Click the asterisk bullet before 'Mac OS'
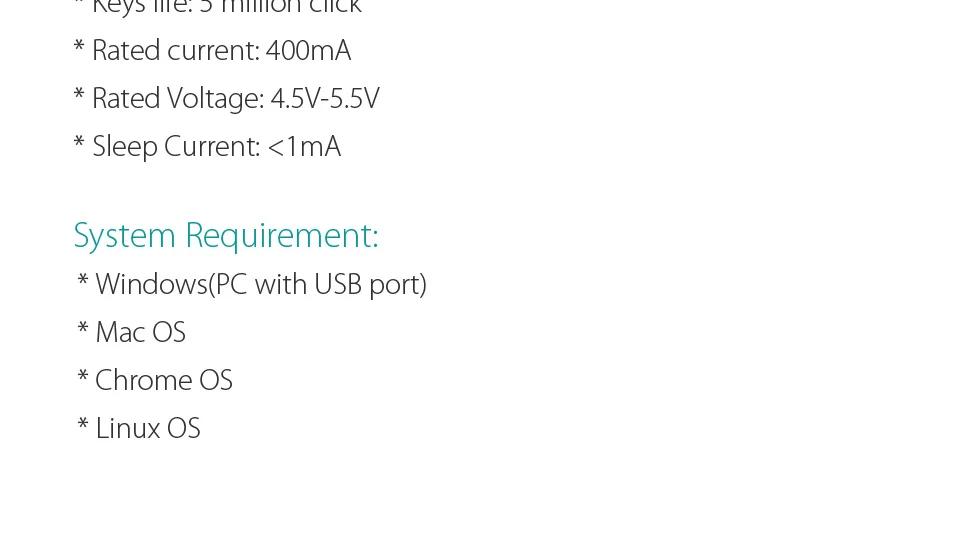 point(83,328)
